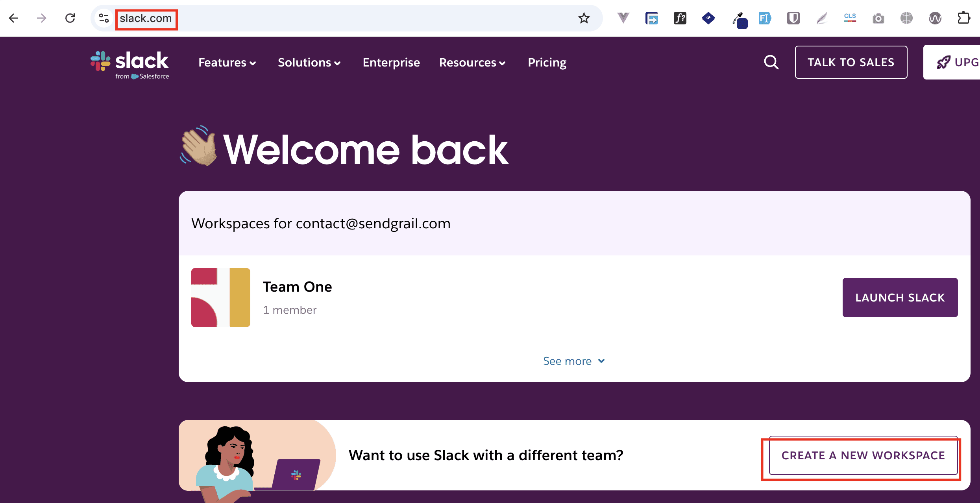Open the blue arrow-window extension icon

click(652, 18)
